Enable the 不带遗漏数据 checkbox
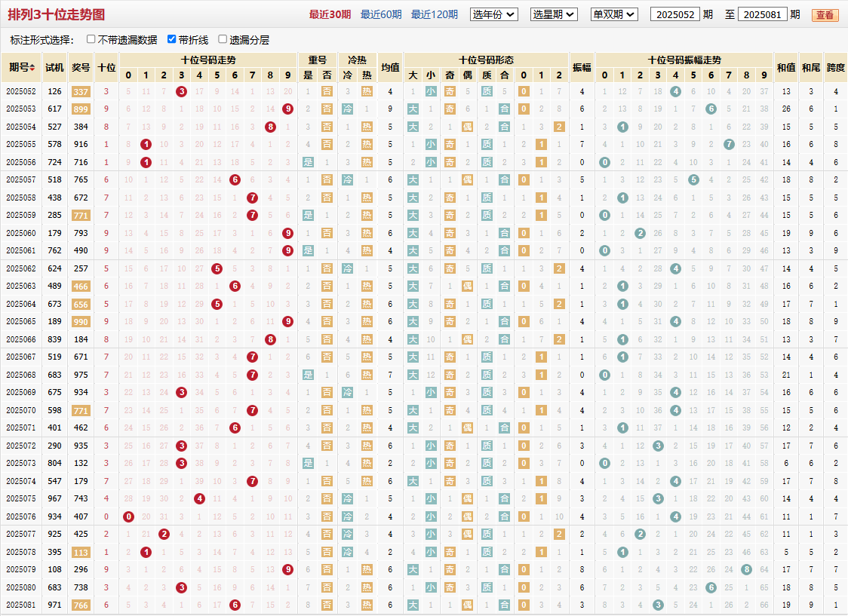 (x=91, y=39)
